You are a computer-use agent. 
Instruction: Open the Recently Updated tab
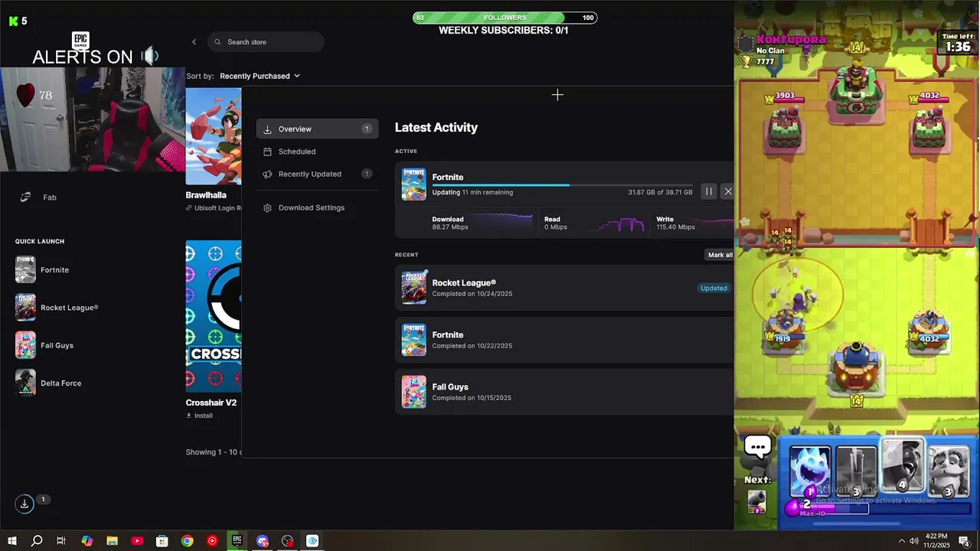coord(317,174)
